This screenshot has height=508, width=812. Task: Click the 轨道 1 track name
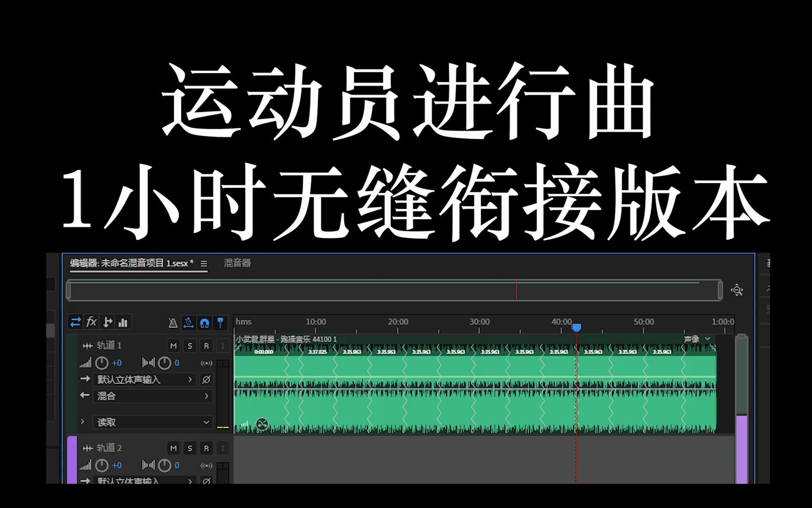[x=109, y=346]
